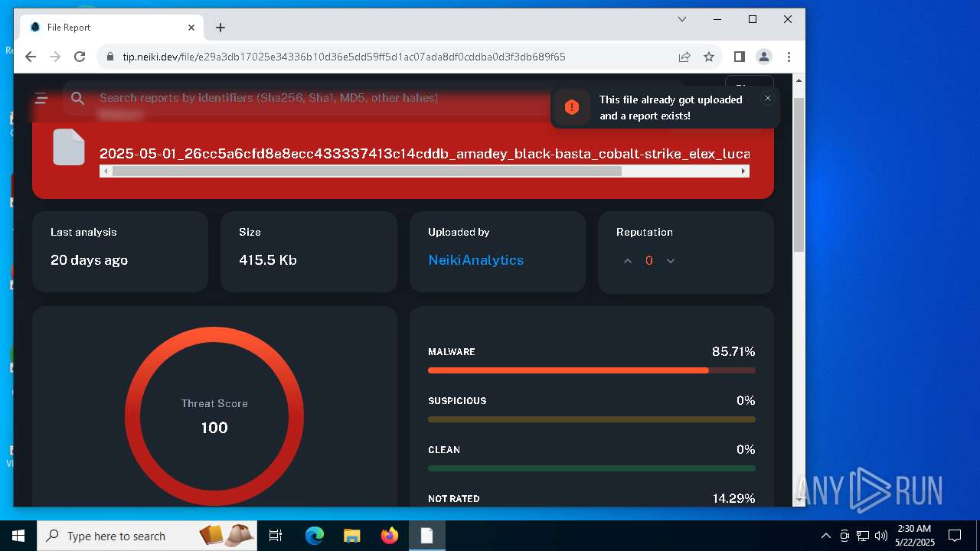Click the sample filename text
Screen dimensions: 980x551
[425, 154]
